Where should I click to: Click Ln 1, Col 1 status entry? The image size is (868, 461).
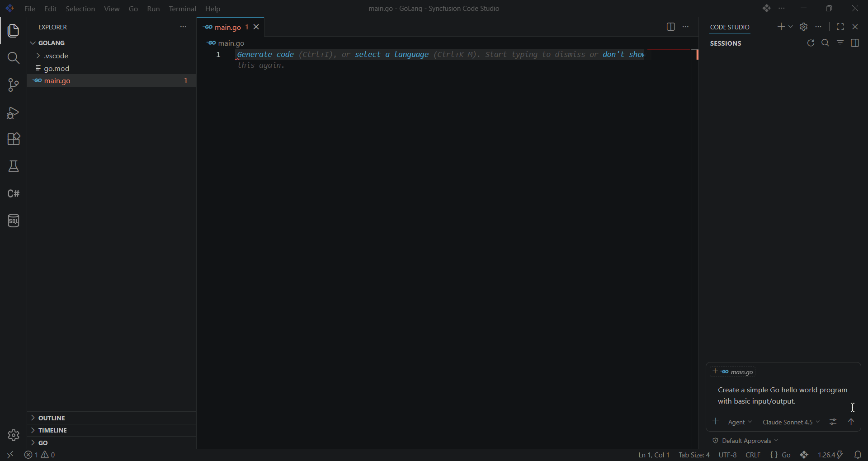[x=654, y=455]
